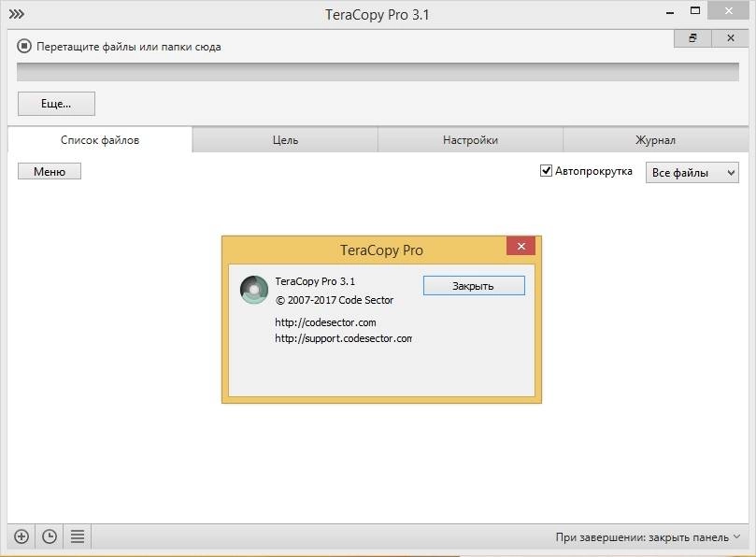756x557 pixels.
Task: Close the main TeraCopy window
Action: coord(728,11)
